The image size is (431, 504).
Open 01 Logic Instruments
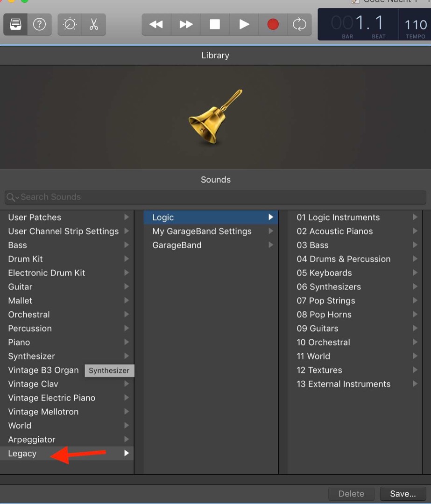coord(355,217)
